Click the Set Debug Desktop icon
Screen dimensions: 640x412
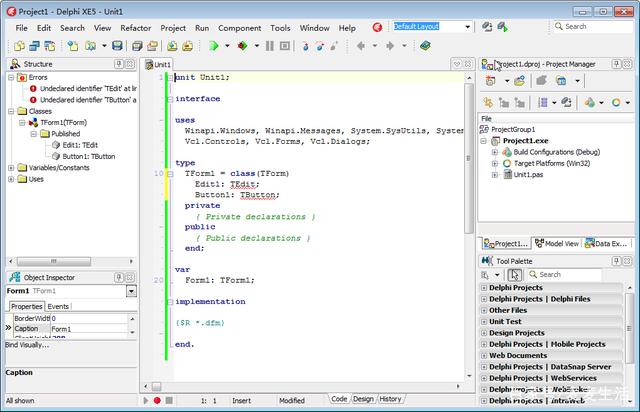[502, 27]
